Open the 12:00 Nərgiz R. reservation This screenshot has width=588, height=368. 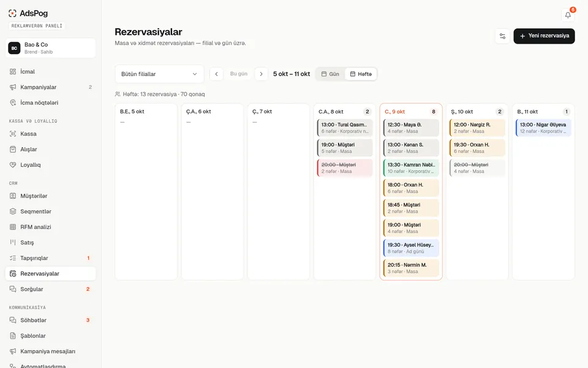coord(477,128)
